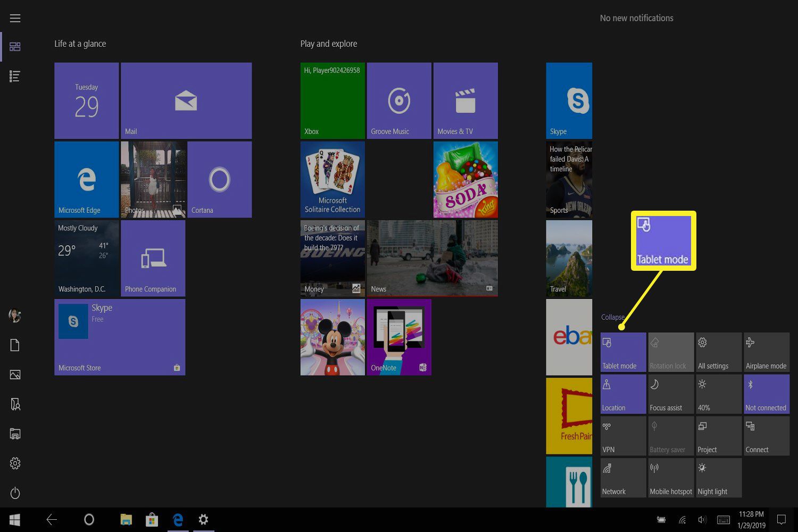Open Settings gear in Start sidebar
The image size is (798, 532).
15,463
